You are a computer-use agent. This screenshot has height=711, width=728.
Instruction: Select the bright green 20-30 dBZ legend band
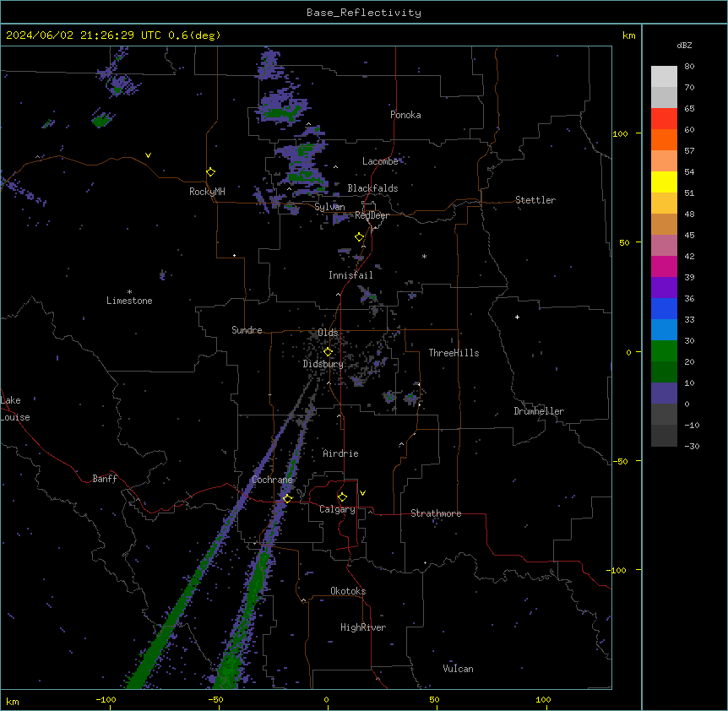point(664,351)
